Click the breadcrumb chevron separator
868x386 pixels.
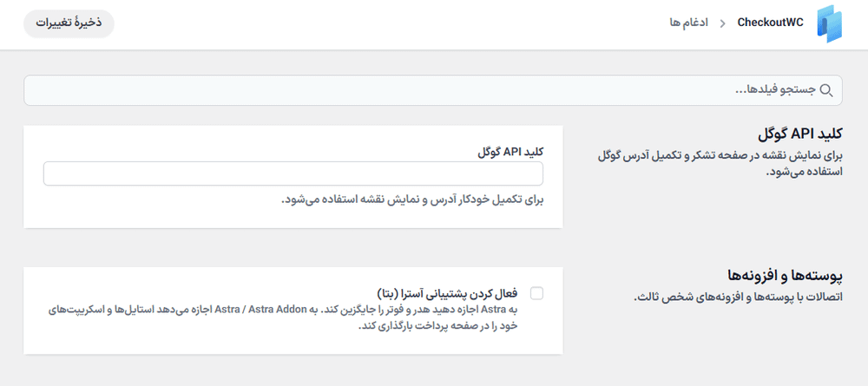[723, 23]
